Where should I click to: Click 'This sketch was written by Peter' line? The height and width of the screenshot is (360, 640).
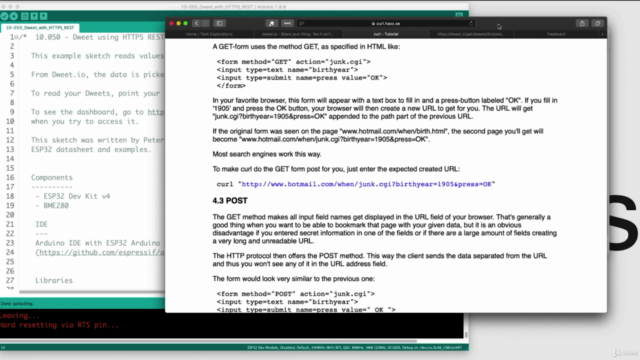98,140
